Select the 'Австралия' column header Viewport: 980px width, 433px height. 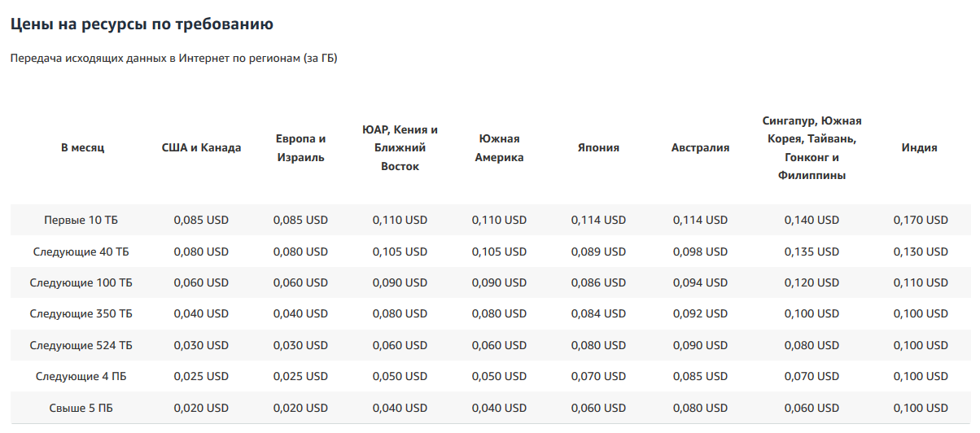(x=700, y=147)
